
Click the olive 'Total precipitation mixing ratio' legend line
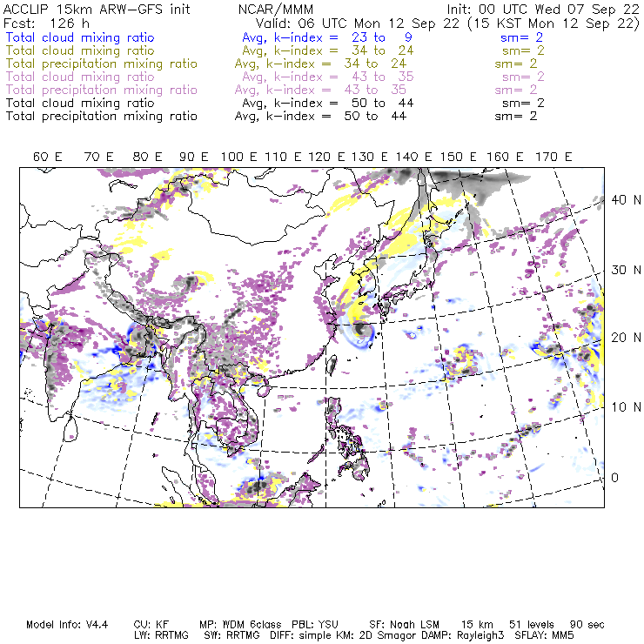point(102,64)
